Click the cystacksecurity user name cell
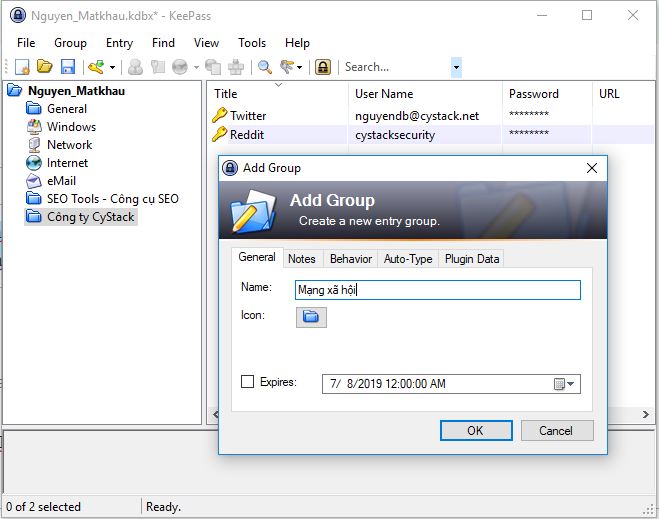Viewport: 659px width, 519px height. pos(395,135)
